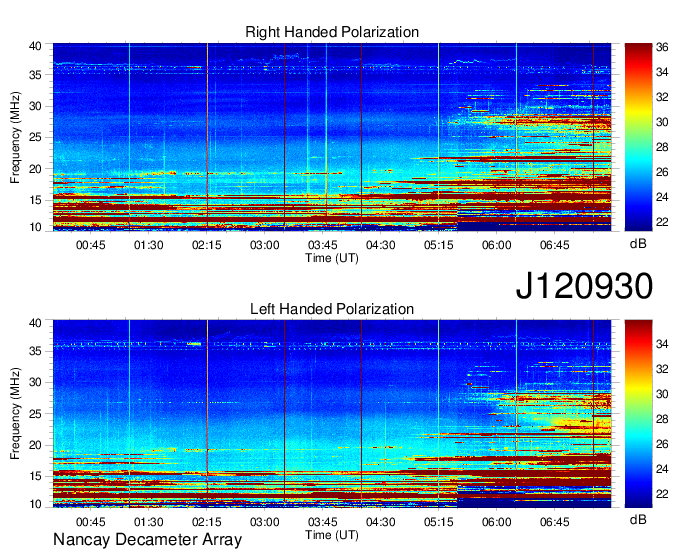Click the Right Handed Polarization spectrogram image
Image resolution: width=680 pixels, height=552 pixels.
coord(332,137)
